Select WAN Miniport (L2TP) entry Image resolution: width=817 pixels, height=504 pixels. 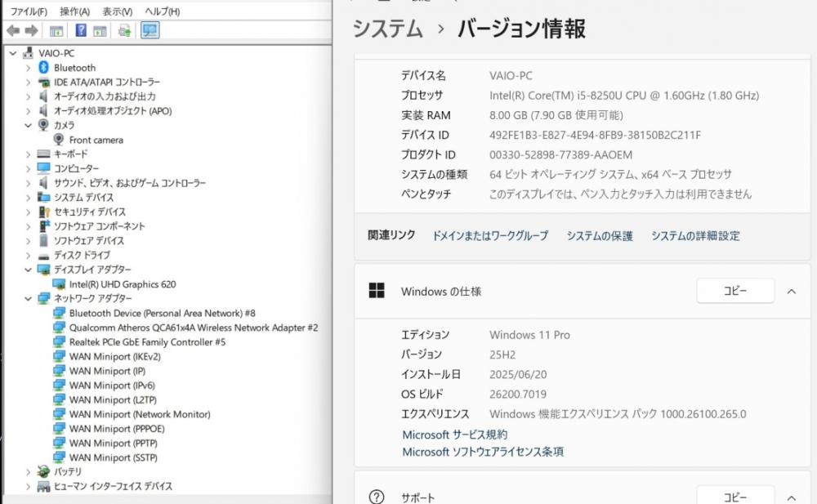click(113, 399)
